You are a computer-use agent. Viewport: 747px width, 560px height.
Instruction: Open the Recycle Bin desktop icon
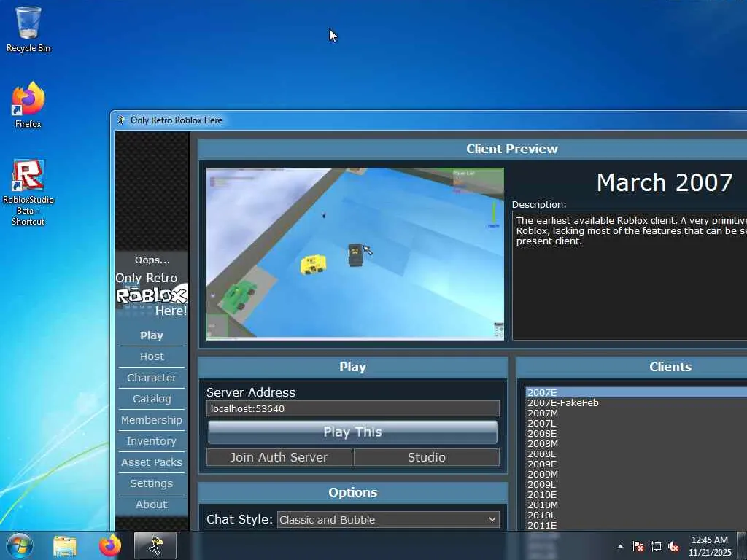[x=28, y=29]
